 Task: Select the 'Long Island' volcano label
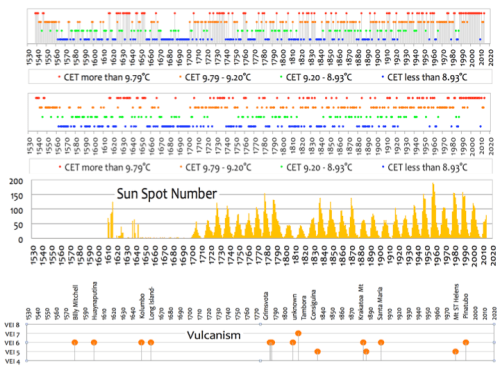pos(152,303)
